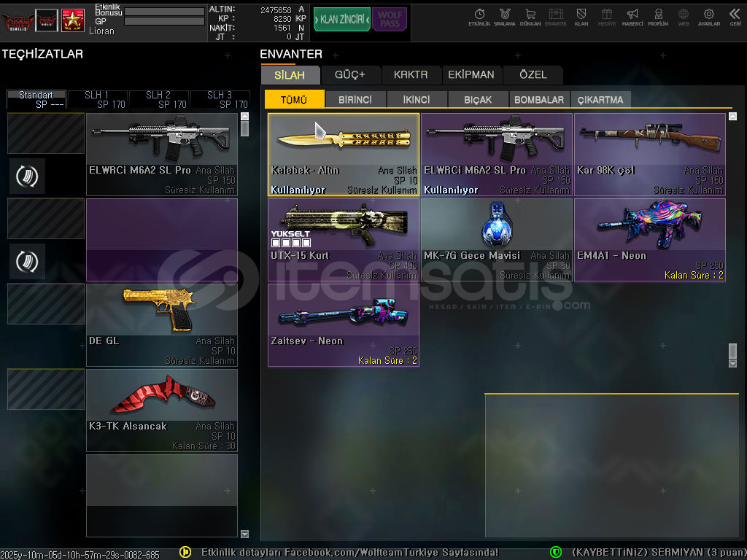Select Kelebek- Altın knife in inventory
This screenshot has width=747, height=560.
344,155
